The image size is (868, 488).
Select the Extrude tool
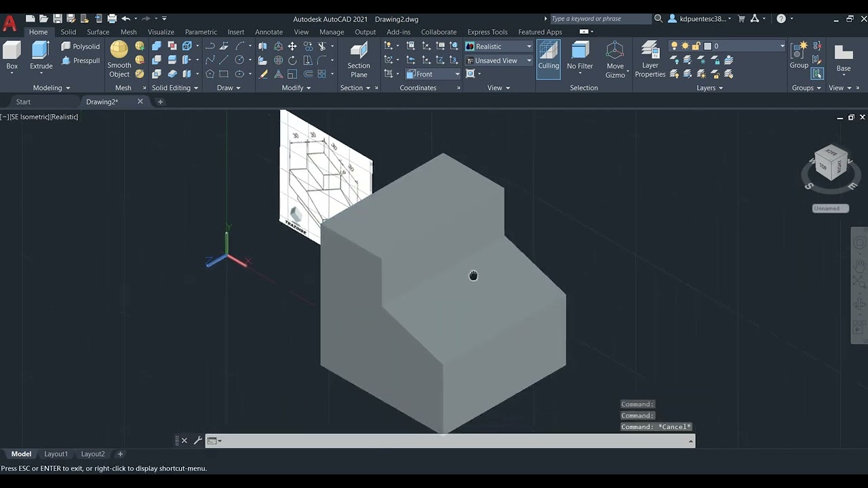[x=41, y=56]
